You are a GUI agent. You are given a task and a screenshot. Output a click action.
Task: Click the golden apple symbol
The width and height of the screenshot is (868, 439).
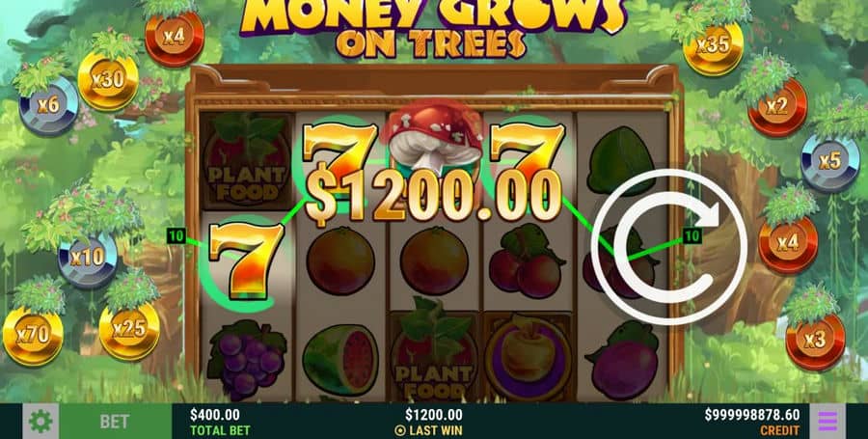pos(529,356)
